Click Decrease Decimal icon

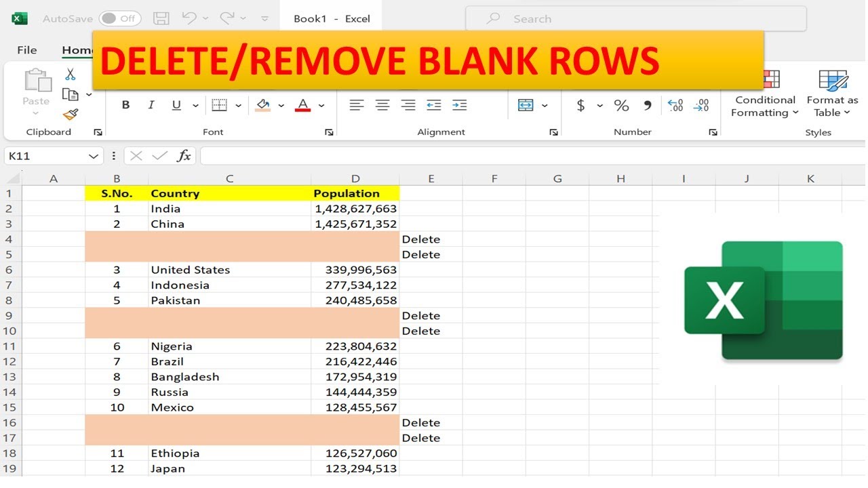pos(701,105)
